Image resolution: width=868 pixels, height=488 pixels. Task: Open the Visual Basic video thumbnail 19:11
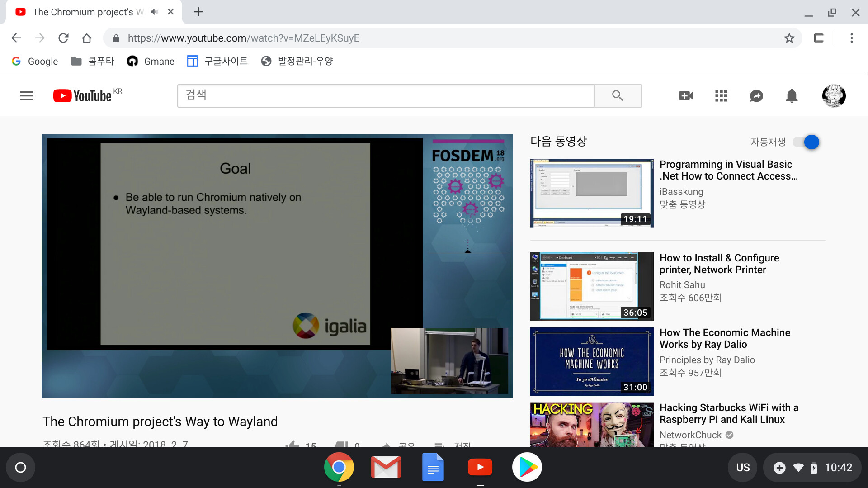(x=592, y=193)
